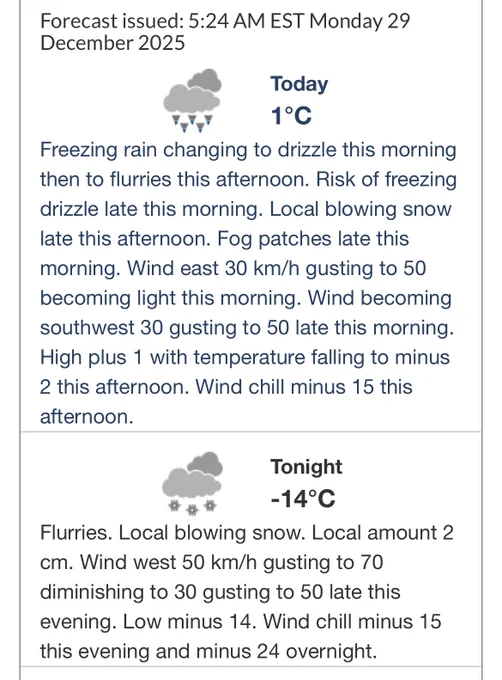Click the 1°C temperature for Today
This screenshot has width=502, height=680.
291,116
